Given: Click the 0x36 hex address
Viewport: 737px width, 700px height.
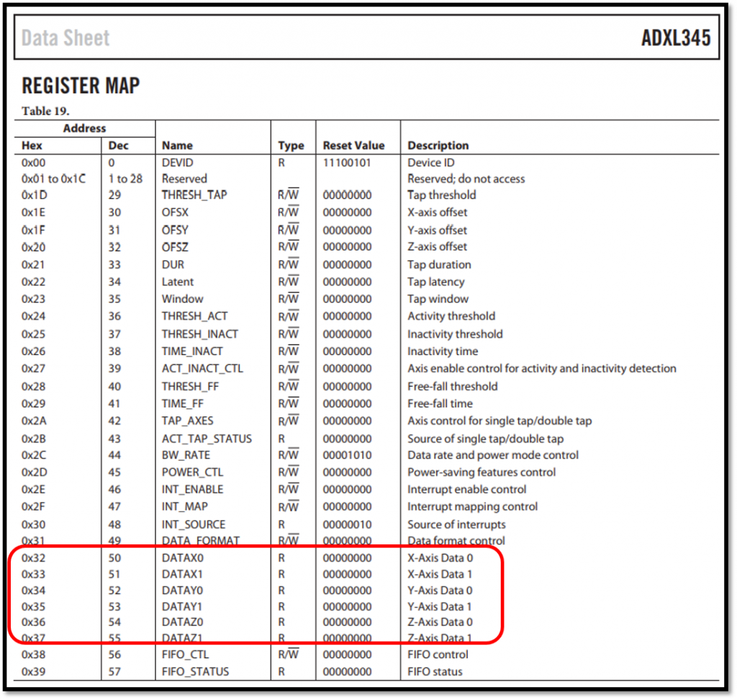Looking at the screenshot, I should 33,622.
